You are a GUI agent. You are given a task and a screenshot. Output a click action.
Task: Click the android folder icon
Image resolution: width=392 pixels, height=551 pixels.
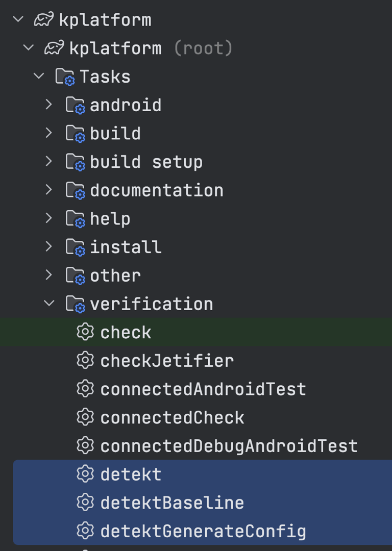pyautogui.click(x=75, y=106)
